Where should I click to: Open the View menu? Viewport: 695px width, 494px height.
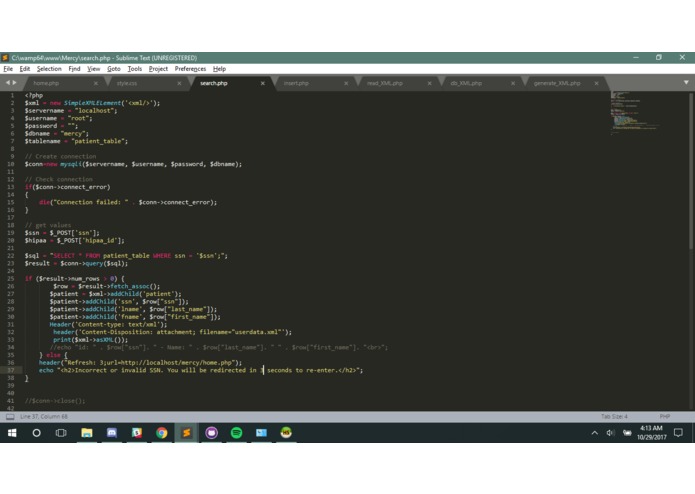click(94, 69)
